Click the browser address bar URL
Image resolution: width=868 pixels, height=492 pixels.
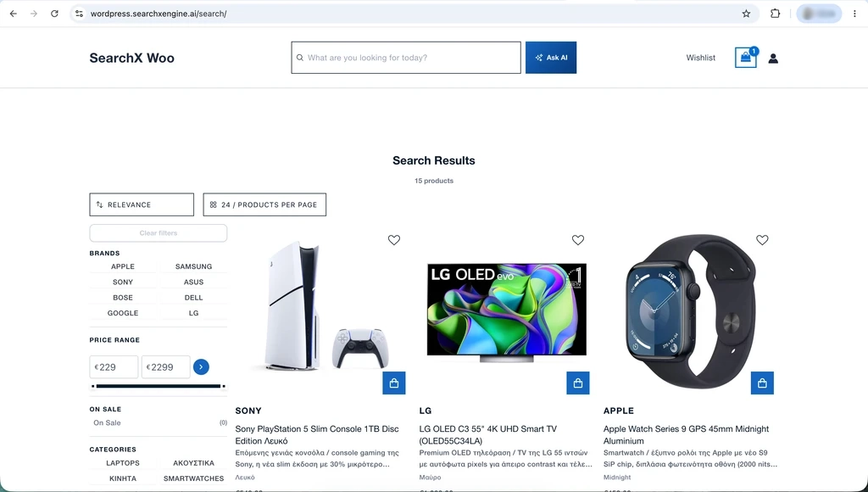tap(159, 14)
